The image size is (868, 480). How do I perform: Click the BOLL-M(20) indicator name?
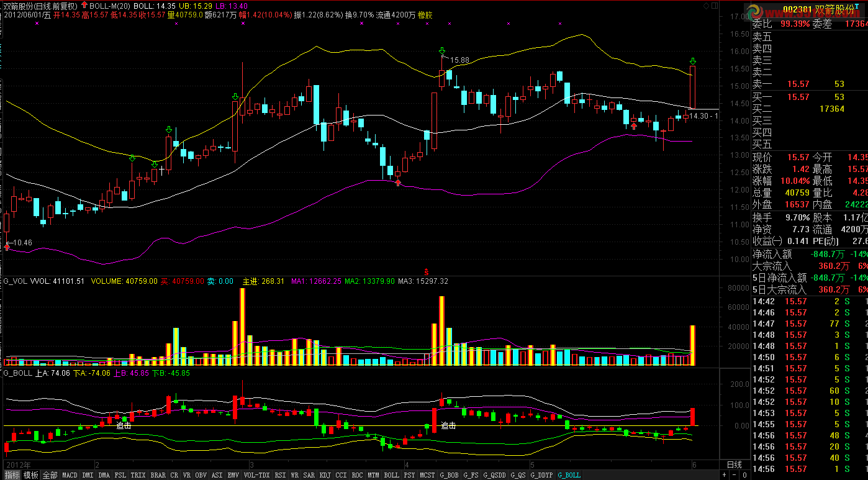tap(111, 6)
